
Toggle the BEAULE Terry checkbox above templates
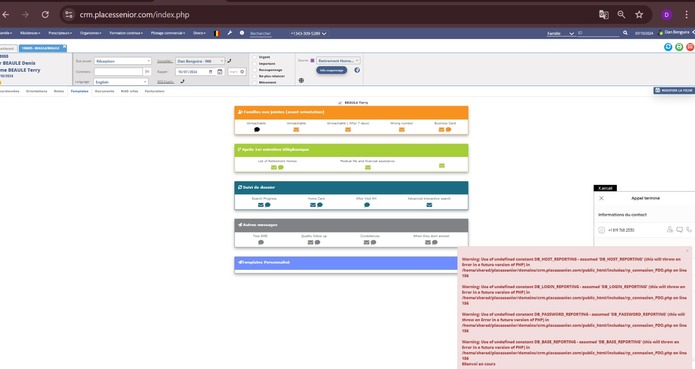(x=340, y=103)
